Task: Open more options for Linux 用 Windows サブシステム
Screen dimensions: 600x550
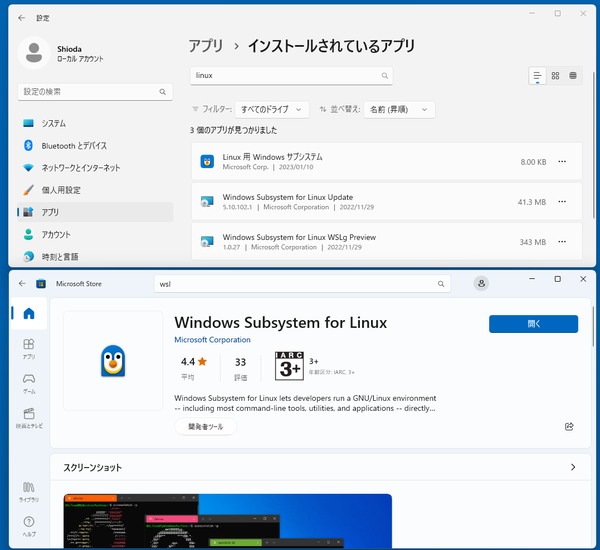Action: tap(562, 162)
